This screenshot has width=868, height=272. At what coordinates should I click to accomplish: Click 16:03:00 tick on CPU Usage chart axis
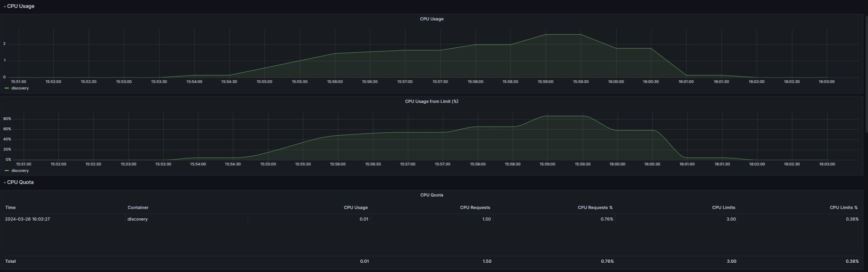pyautogui.click(x=827, y=82)
